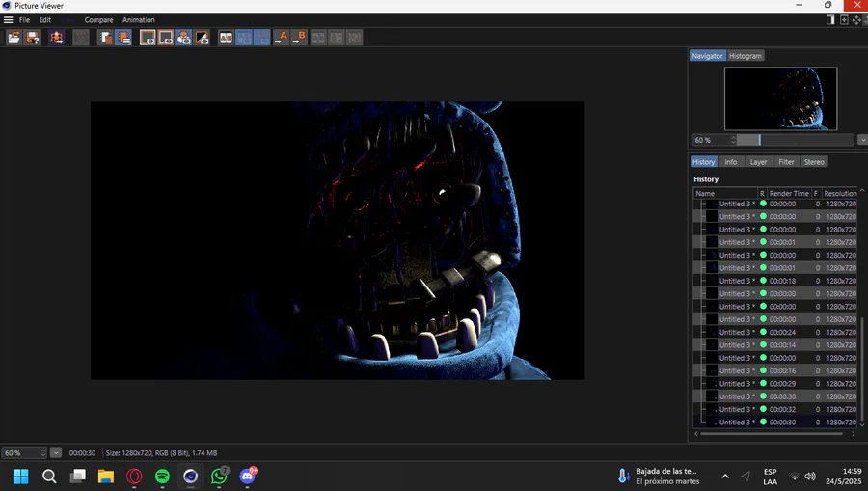Switch to the Info tab
The height and width of the screenshot is (491, 868).
731,162
